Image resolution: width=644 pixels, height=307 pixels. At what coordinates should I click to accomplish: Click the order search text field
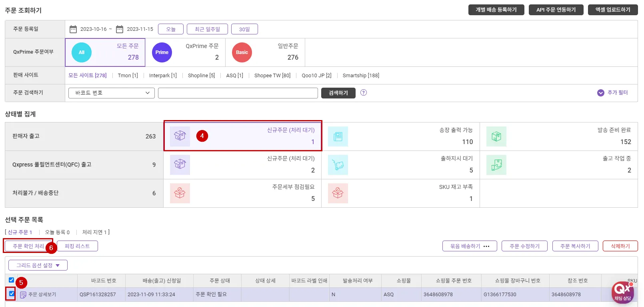[238, 93]
